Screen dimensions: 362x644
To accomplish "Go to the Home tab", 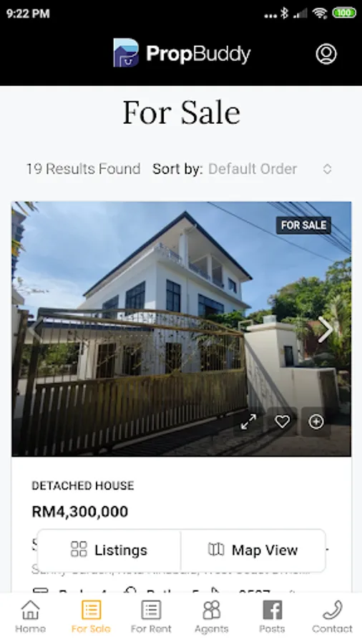I will click(x=30, y=617).
